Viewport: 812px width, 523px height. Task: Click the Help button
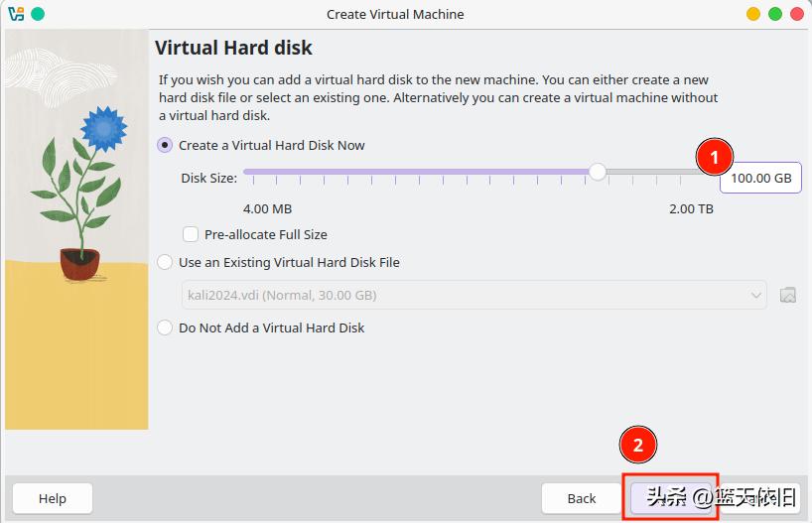point(53,498)
